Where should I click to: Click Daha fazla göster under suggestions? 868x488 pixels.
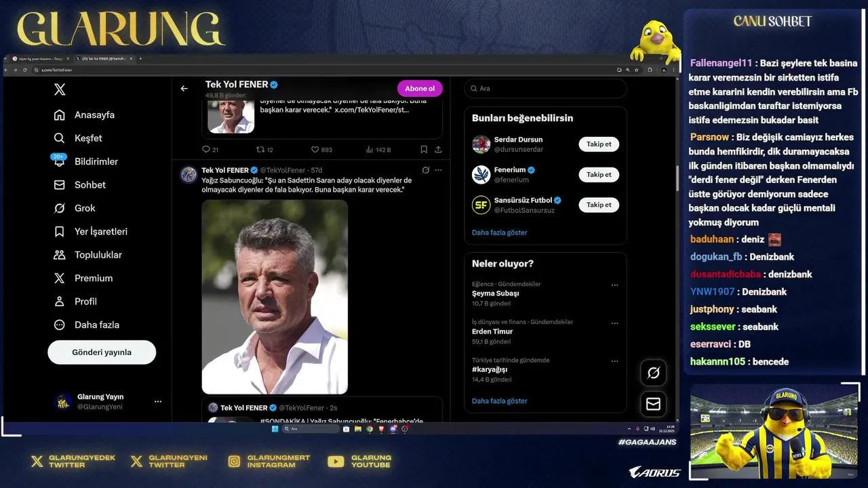coord(500,232)
